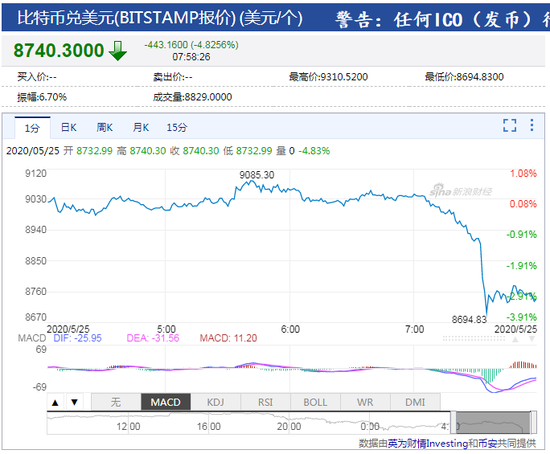The height and width of the screenshot is (454, 550).
Task: Click the 1.08% right axis label
Action: click(x=523, y=173)
